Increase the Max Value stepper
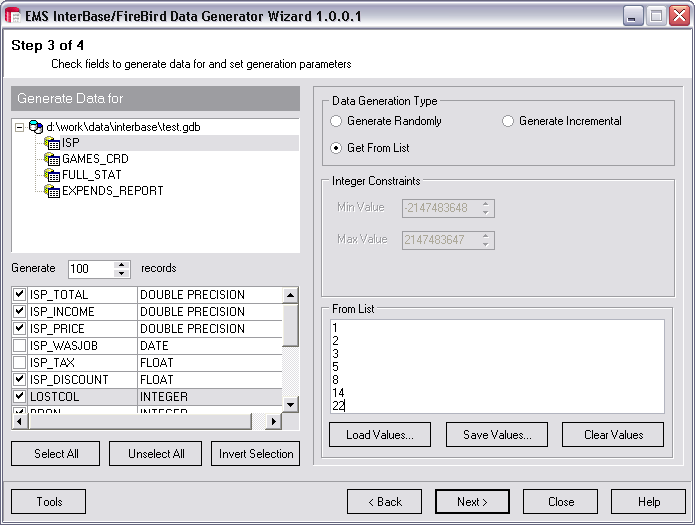The image size is (695, 525). pyautogui.click(x=486, y=236)
